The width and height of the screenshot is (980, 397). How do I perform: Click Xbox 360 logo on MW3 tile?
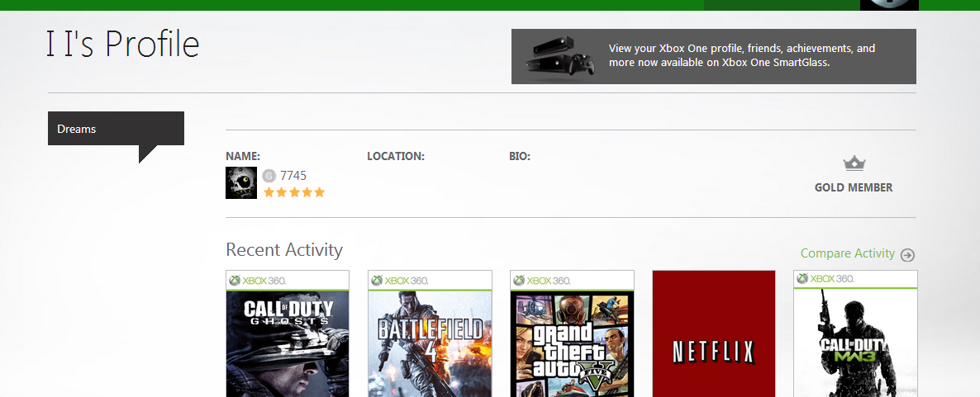[x=825, y=278]
